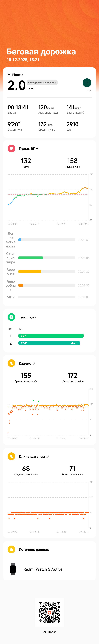
Task: Click the Источник данных chart icon
Action: click(x=11, y=550)
